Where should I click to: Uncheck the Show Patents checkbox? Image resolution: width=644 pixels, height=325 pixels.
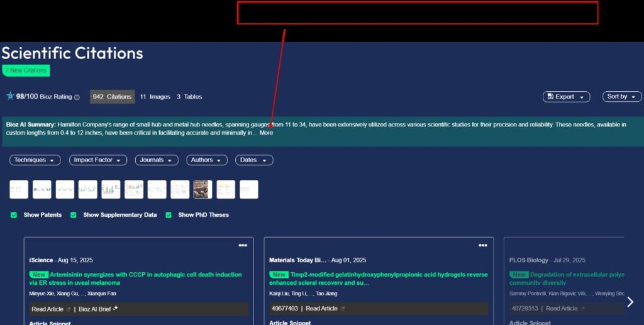(14, 215)
